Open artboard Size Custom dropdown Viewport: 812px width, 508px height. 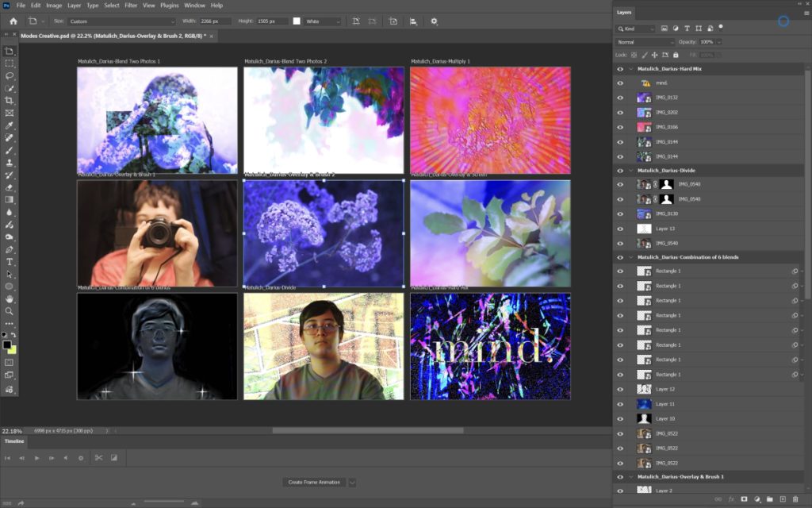click(121, 21)
